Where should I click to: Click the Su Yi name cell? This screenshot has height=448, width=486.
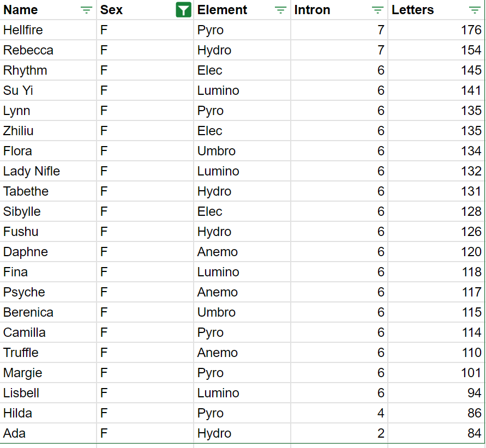click(48, 90)
